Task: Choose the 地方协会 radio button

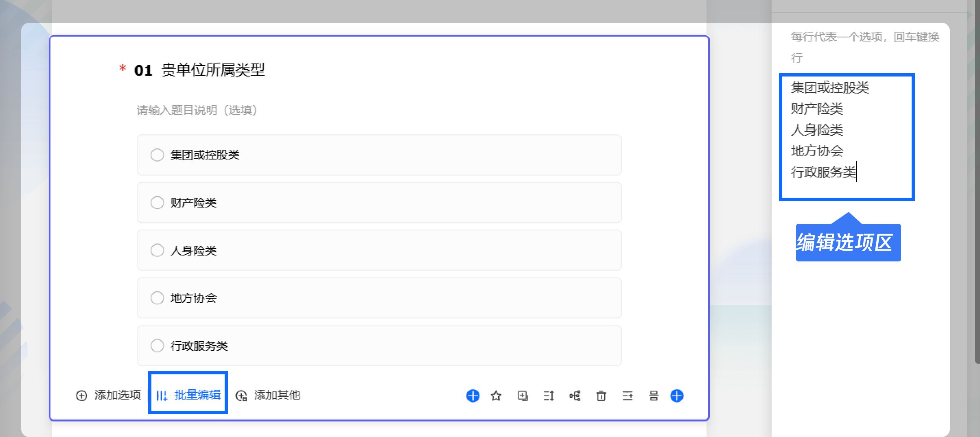Action: 157,298
